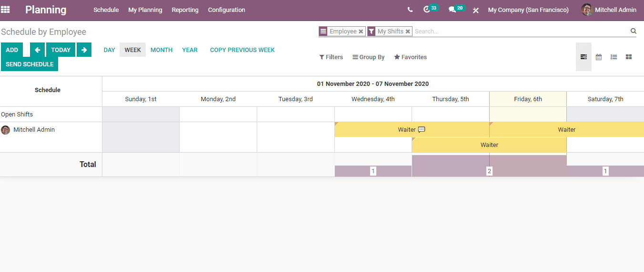
Task: Click the phone call icon
Action: click(x=410, y=10)
